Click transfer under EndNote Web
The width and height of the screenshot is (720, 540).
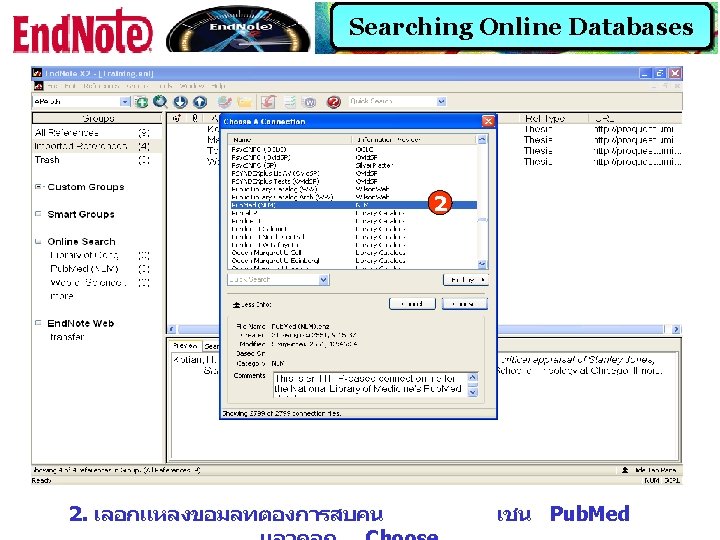[67, 337]
